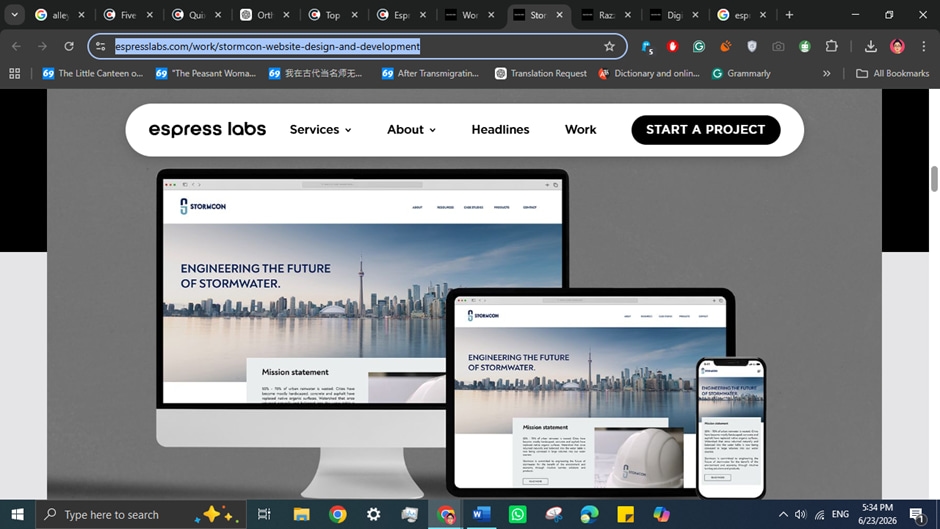
Task: Open a new tab with plus button
Action: [789, 15]
